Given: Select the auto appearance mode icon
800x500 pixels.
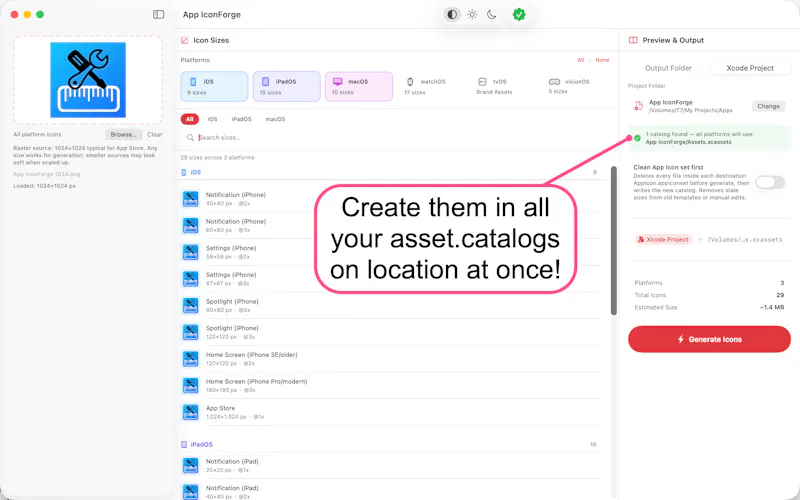Looking at the screenshot, I should pyautogui.click(x=452, y=14).
